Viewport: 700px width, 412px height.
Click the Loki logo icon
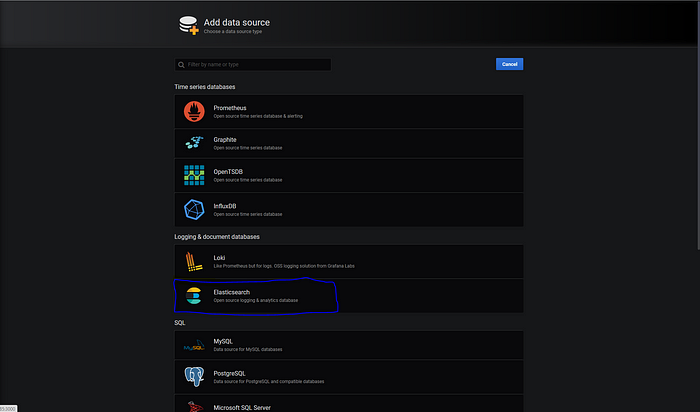pyautogui.click(x=194, y=262)
